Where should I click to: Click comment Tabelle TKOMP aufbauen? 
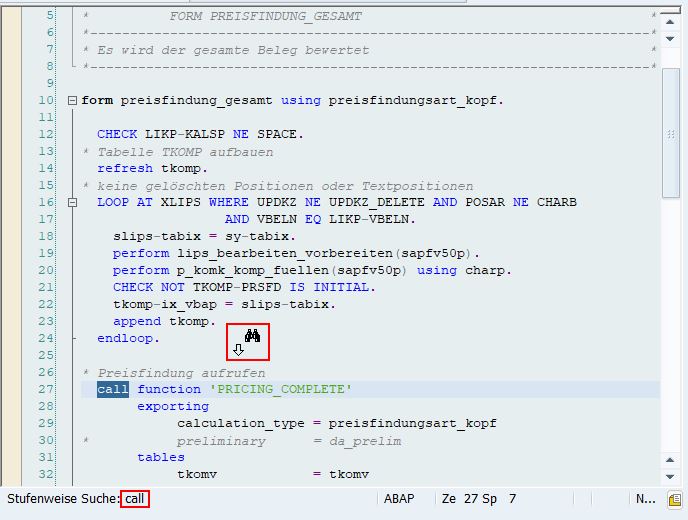pyautogui.click(x=185, y=152)
